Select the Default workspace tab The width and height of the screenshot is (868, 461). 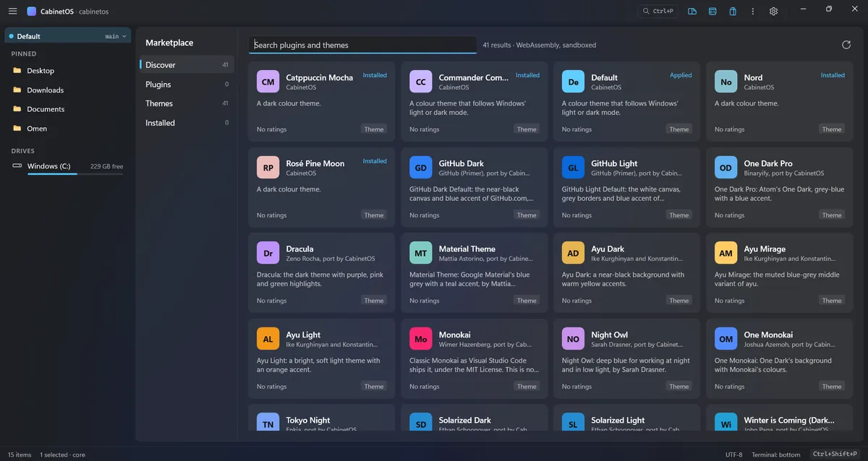67,36
